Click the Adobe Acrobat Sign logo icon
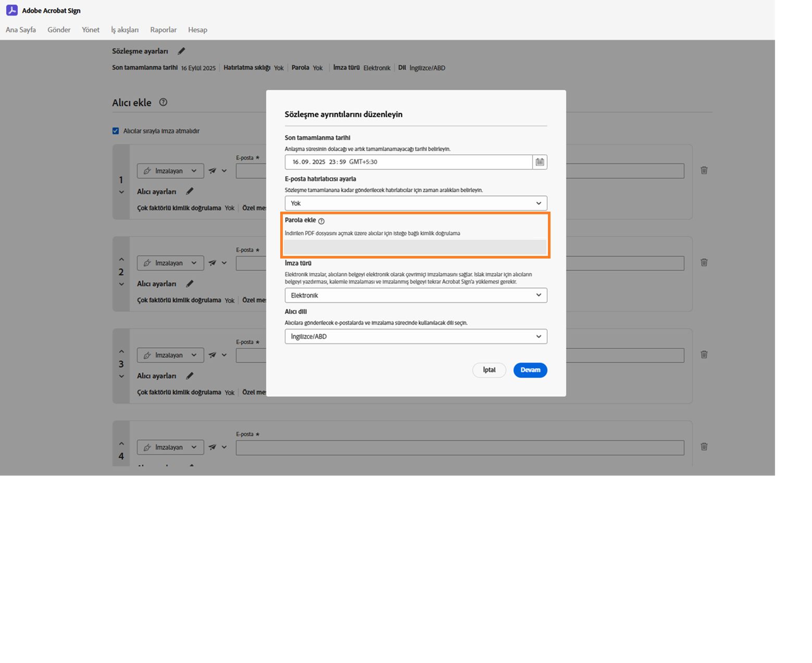Image resolution: width=812 pixels, height=663 pixels. tap(12, 10)
